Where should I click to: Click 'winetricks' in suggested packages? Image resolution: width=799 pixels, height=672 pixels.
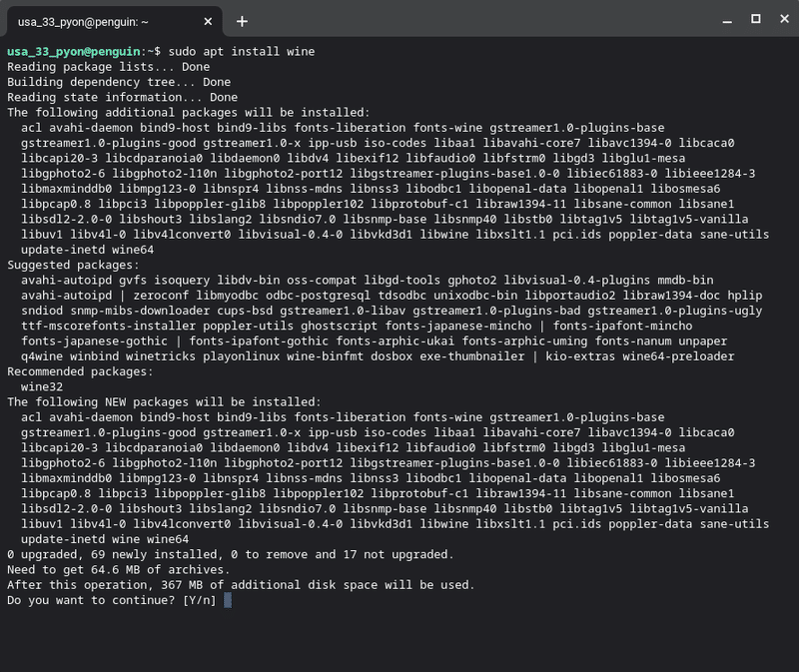(x=161, y=356)
